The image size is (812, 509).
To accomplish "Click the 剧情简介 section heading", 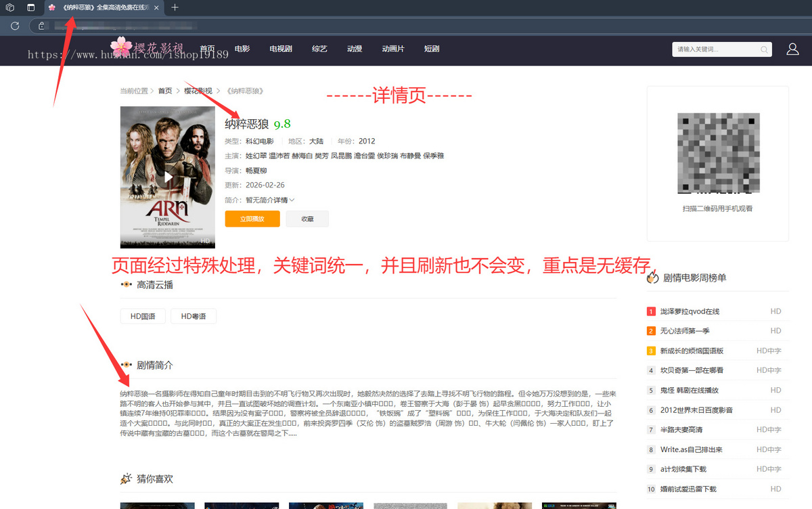I will coord(154,365).
